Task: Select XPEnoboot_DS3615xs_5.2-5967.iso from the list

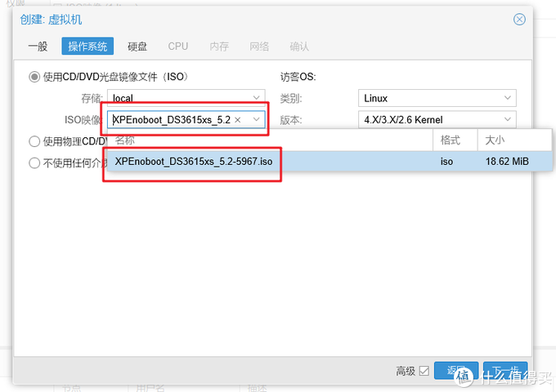Action: pyautogui.click(x=330, y=162)
